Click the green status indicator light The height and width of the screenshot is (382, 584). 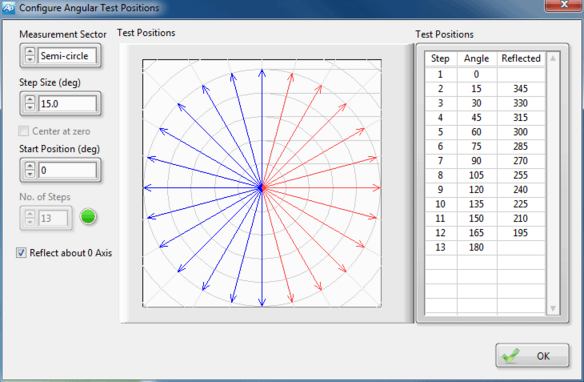(88, 217)
